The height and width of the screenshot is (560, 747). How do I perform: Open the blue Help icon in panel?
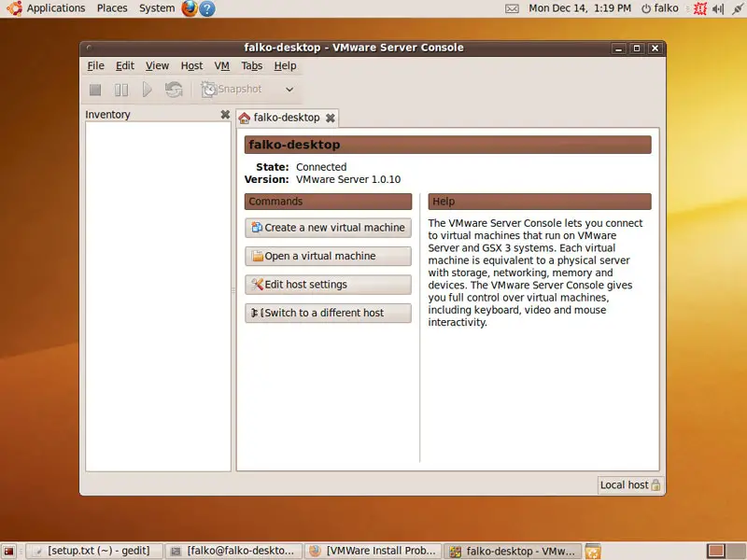pos(206,8)
